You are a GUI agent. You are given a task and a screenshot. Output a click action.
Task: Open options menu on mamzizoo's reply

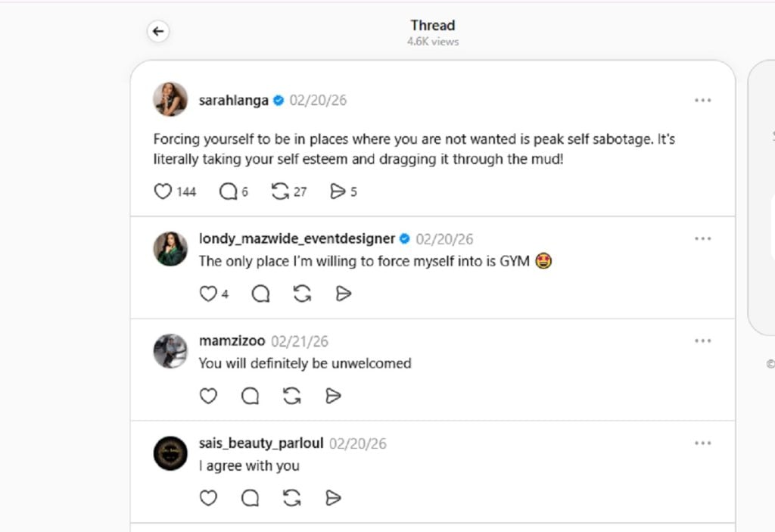(703, 341)
